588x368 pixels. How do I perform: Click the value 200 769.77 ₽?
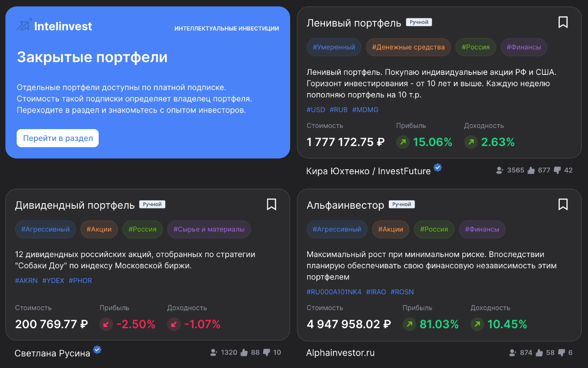click(x=51, y=324)
